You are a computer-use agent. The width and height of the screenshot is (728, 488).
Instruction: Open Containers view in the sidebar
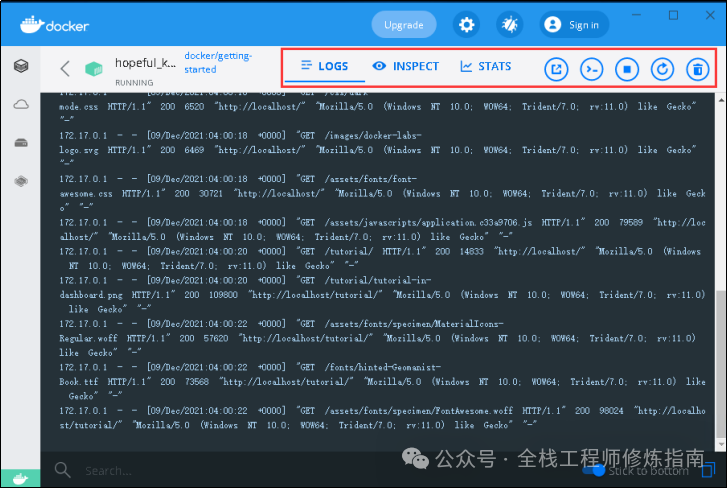coord(21,66)
